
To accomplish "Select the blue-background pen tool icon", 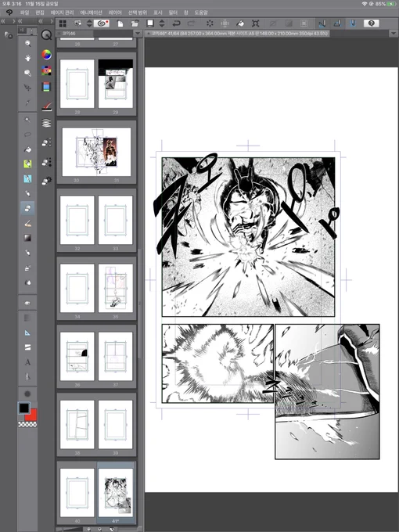I will click(27, 179).
